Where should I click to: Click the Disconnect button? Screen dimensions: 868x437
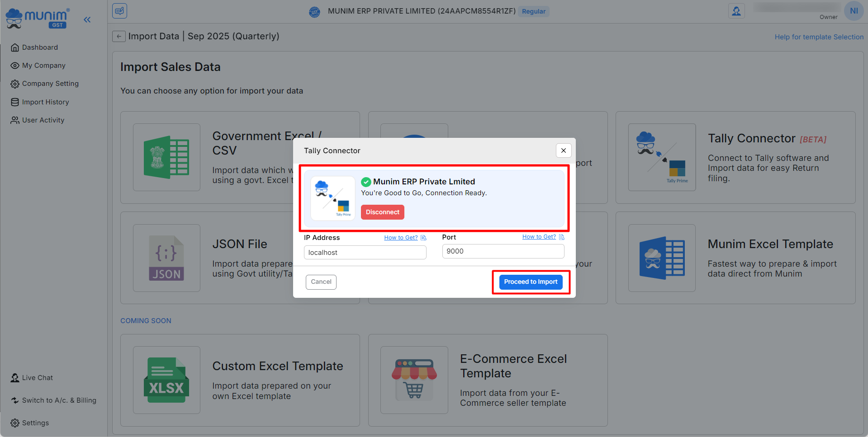coord(382,212)
